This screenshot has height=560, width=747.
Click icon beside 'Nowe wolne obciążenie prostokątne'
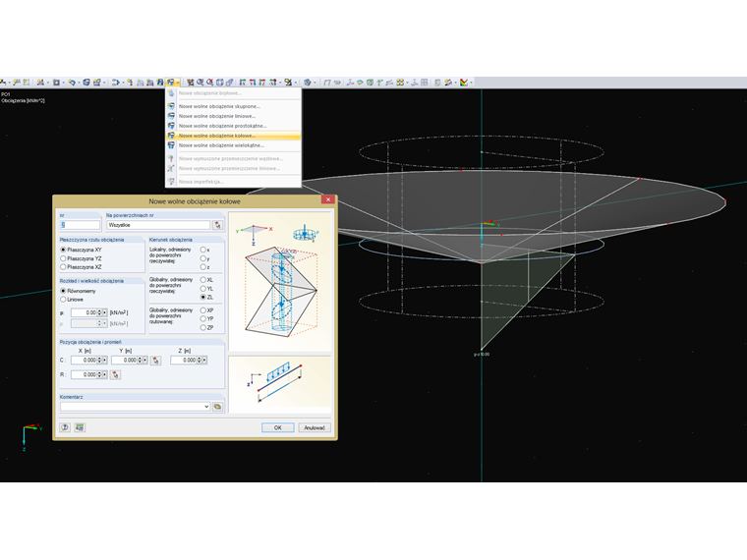[171, 126]
